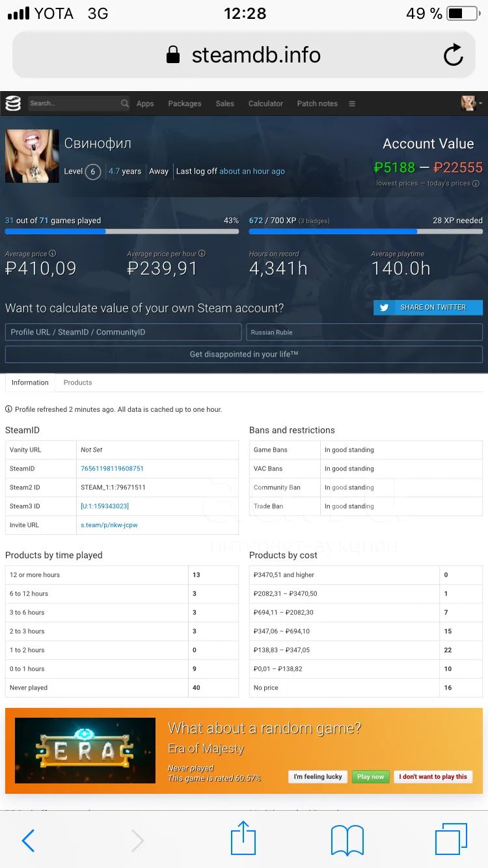Click the 'Trade Ban' row label

point(268,506)
